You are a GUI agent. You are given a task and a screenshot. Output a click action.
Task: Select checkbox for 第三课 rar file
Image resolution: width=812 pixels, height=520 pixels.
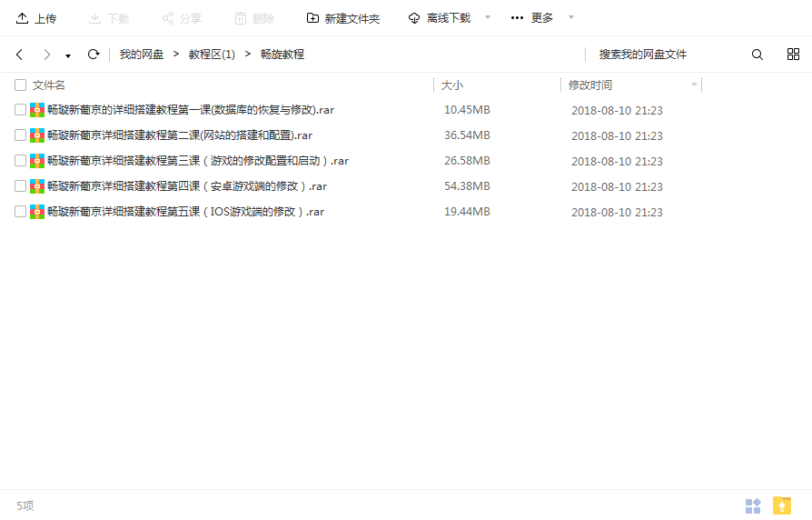20,161
